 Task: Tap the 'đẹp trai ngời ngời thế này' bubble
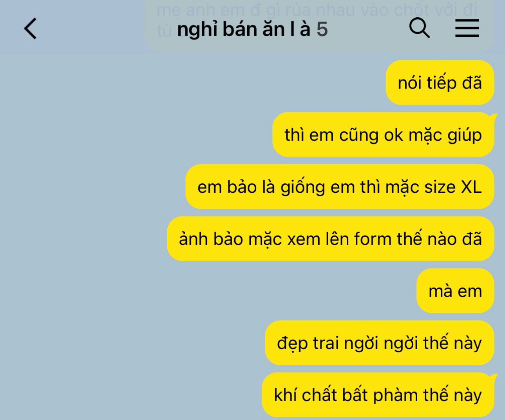(379, 343)
